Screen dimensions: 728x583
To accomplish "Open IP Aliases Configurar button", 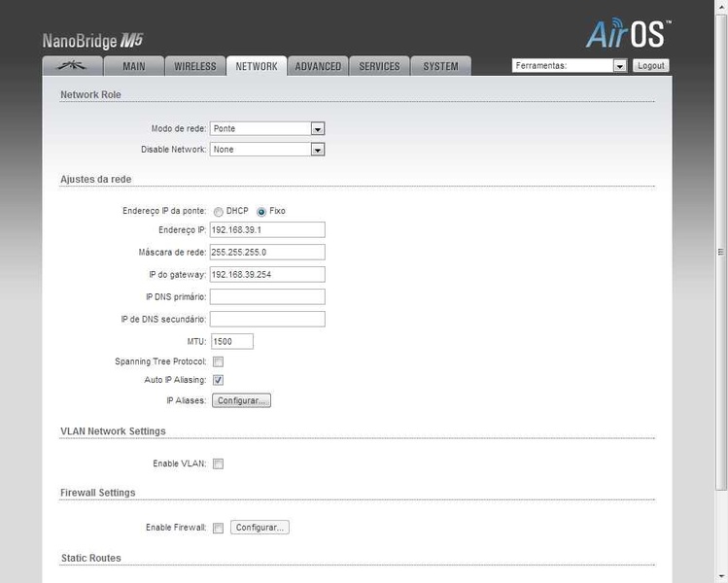I will pos(241,400).
